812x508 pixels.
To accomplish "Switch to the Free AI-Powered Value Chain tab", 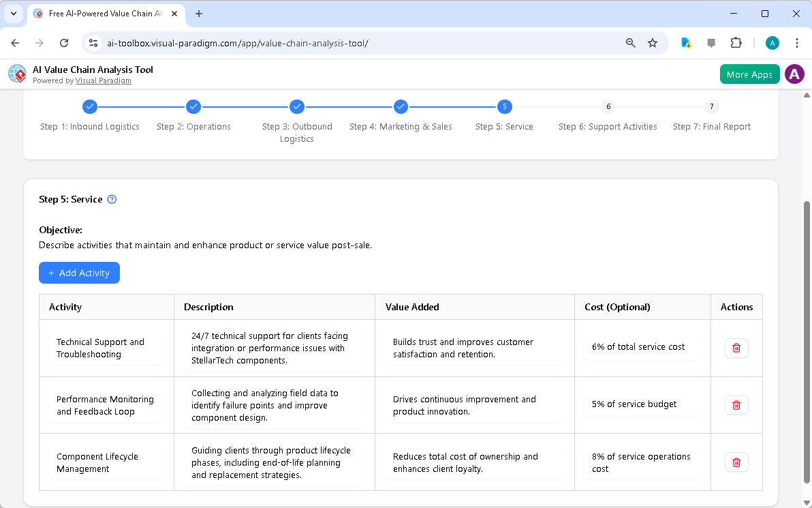I will pos(102,14).
